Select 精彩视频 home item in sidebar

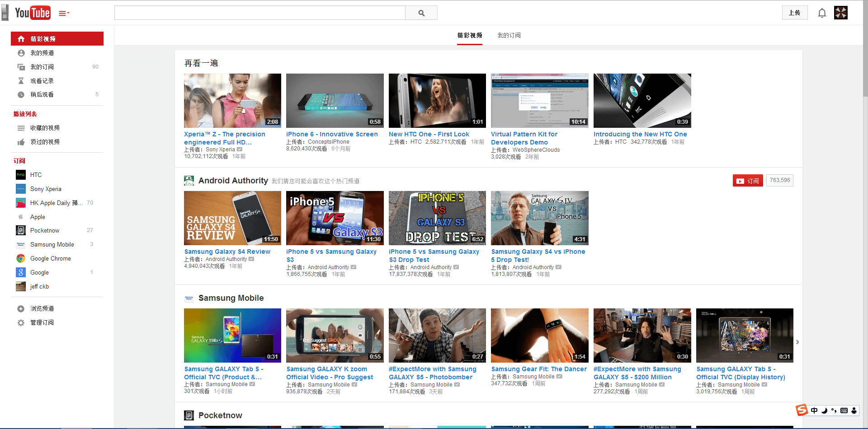click(x=57, y=39)
